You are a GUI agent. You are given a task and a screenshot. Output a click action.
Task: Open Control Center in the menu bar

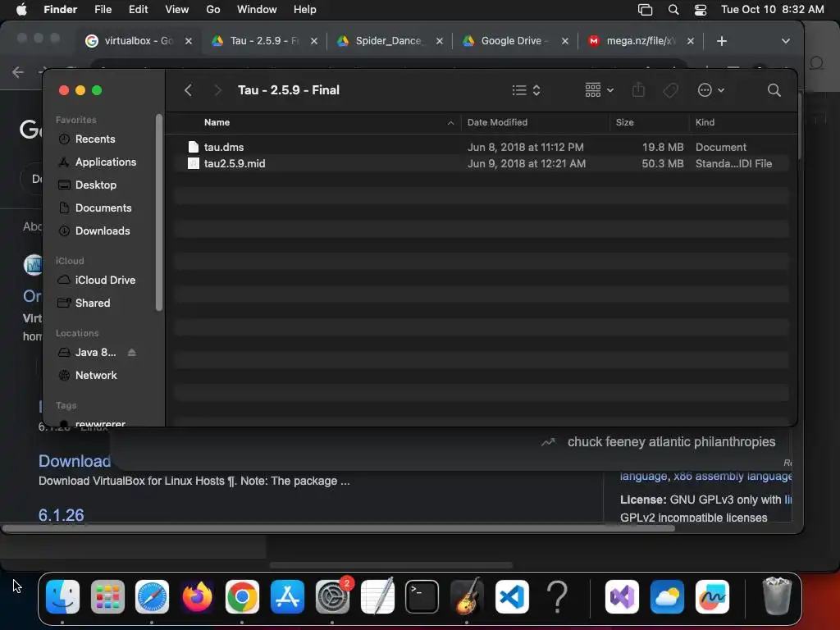tap(701, 10)
